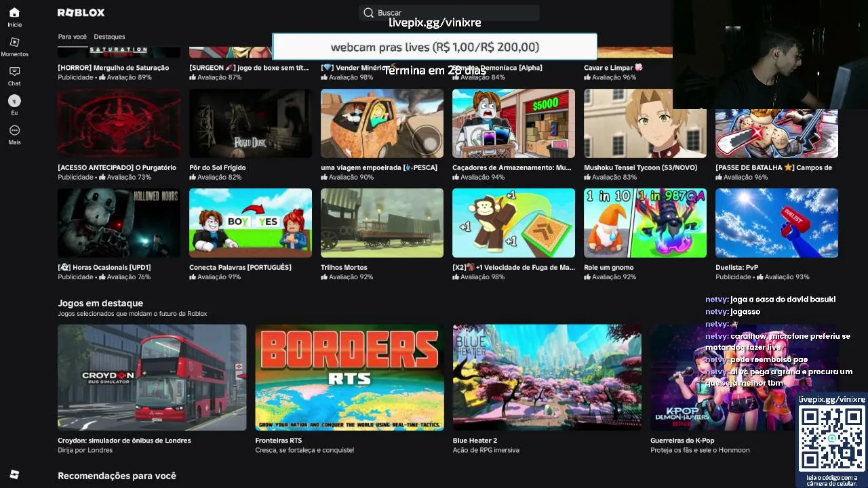868x488 pixels.
Task: Click the "Avaliação 93%" rating text
Action: 787,277
